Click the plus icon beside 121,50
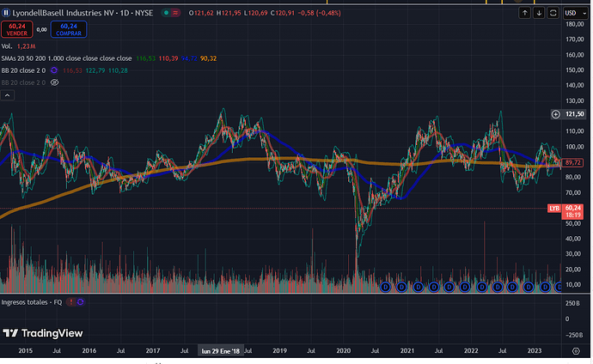Image resolution: width=593 pixels, height=364 pixels. point(555,114)
